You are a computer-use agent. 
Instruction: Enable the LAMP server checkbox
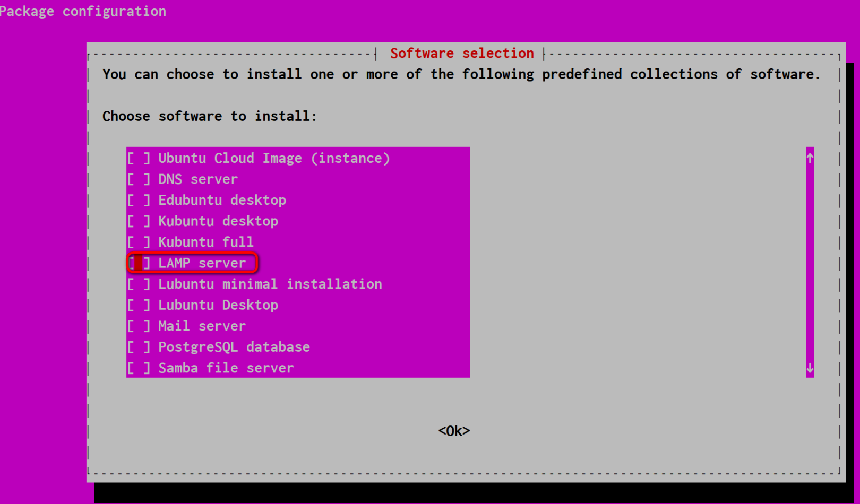(x=138, y=263)
